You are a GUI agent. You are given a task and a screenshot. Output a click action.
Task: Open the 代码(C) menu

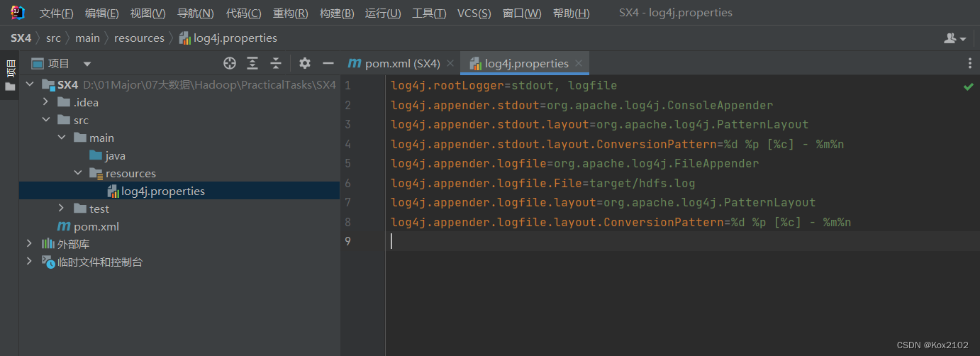click(243, 13)
